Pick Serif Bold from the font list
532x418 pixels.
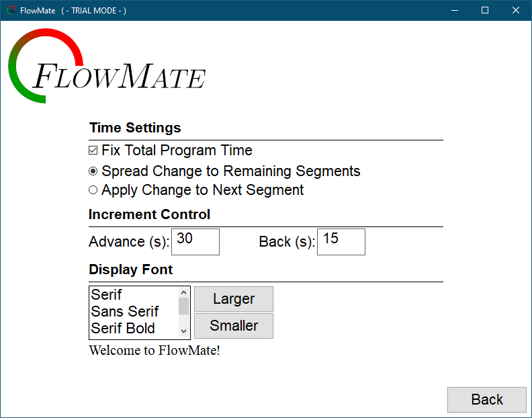(133, 329)
